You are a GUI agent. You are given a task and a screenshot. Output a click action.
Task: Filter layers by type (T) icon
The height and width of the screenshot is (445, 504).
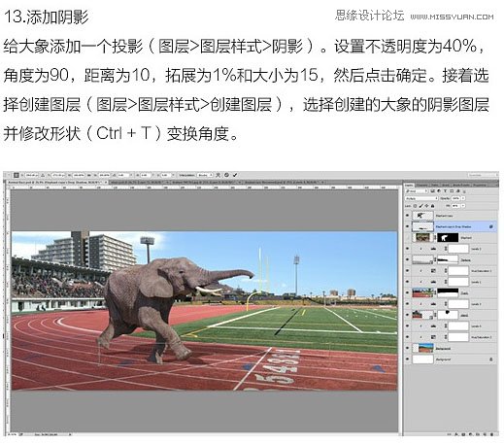tap(445, 191)
